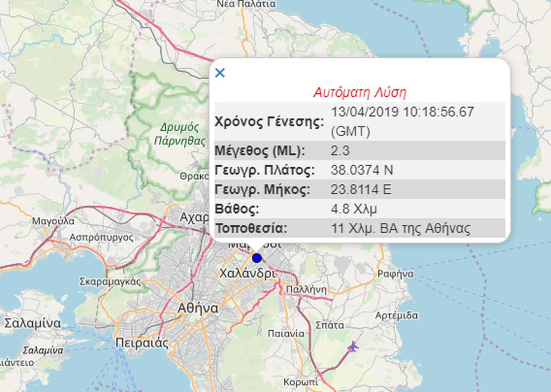Click the longitude value 23.8114 E
551x392 pixels.
click(360, 189)
